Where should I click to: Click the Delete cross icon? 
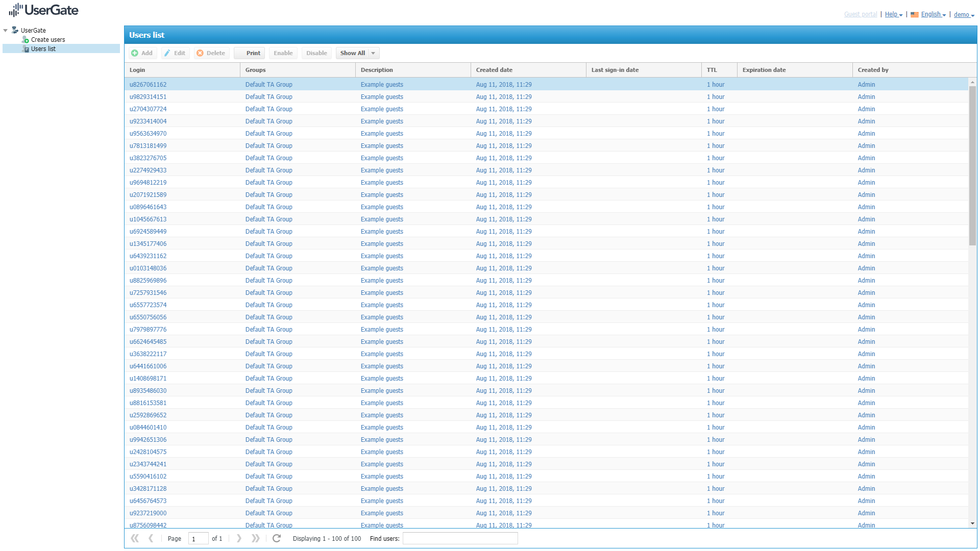coord(200,53)
